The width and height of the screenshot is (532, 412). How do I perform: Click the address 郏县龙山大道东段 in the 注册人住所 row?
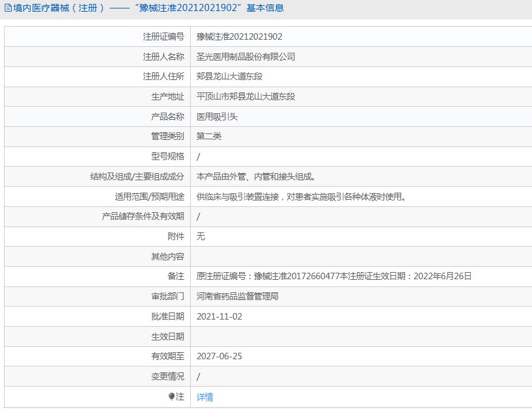[229, 77]
